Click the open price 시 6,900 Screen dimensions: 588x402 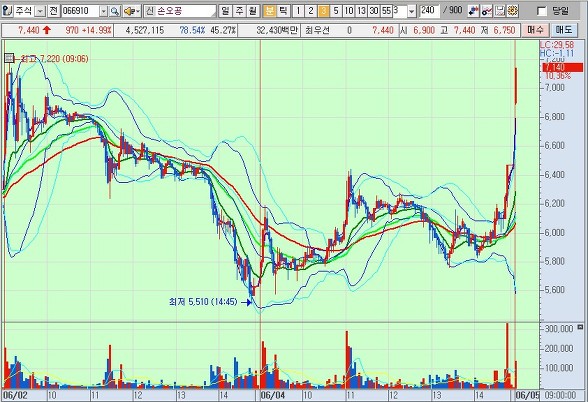point(417,30)
